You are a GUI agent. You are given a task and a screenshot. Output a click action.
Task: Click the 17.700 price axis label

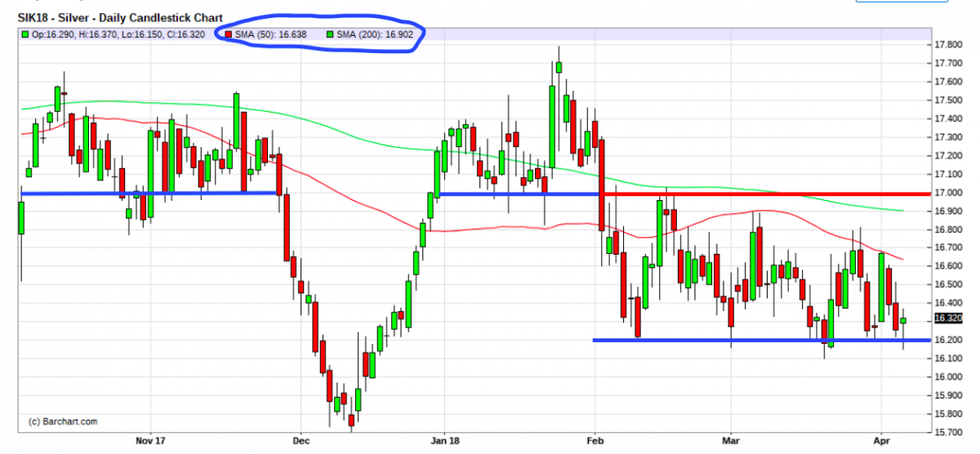[947, 63]
